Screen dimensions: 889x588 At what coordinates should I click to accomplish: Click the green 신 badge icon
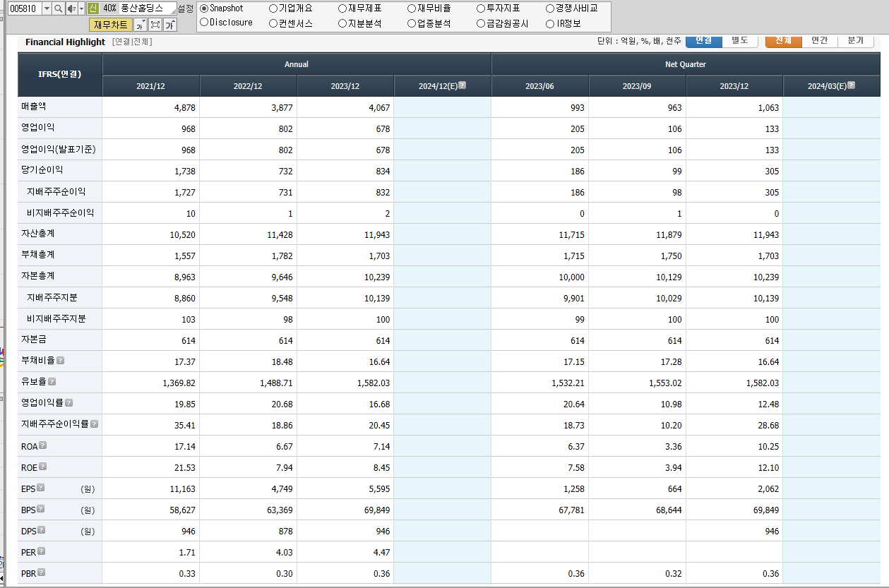93,8
